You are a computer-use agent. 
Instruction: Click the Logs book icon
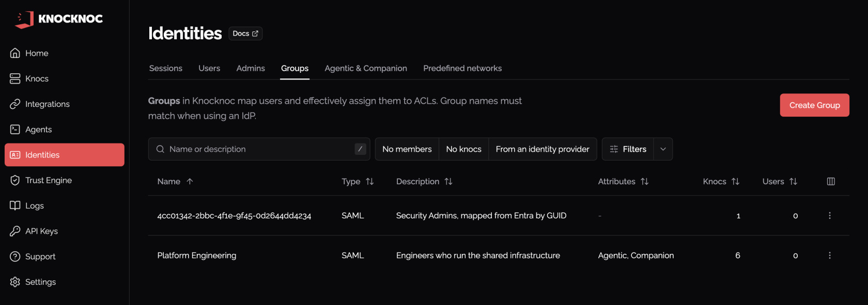pyautogui.click(x=15, y=205)
